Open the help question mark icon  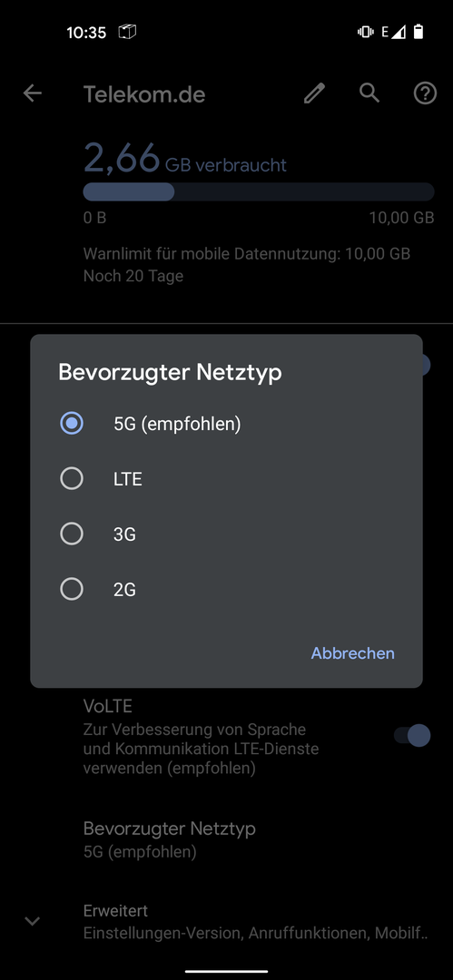[425, 93]
